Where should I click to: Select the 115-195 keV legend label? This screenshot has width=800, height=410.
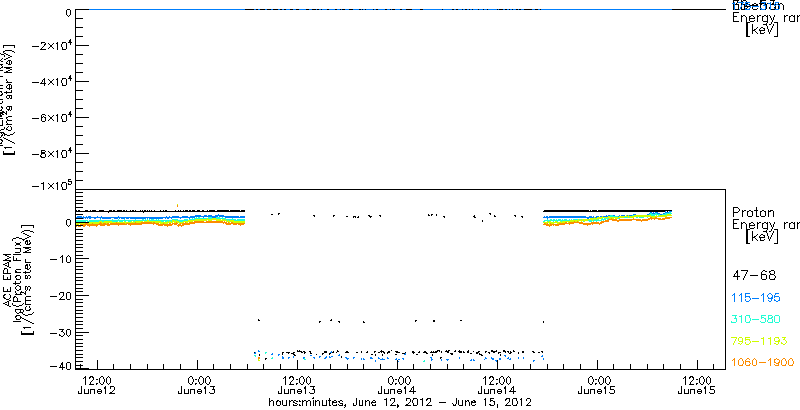(x=756, y=298)
